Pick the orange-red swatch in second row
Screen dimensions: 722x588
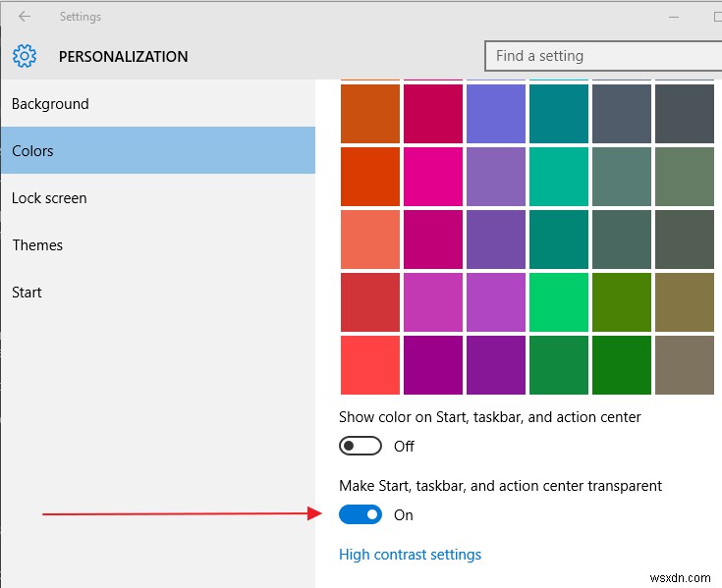(370, 177)
